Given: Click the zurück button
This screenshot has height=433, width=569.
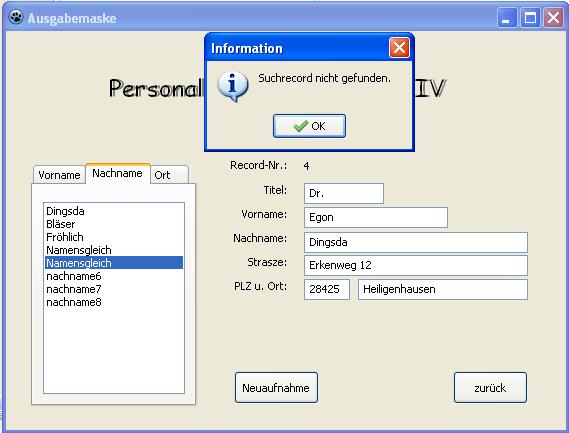Looking at the screenshot, I should [x=490, y=388].
